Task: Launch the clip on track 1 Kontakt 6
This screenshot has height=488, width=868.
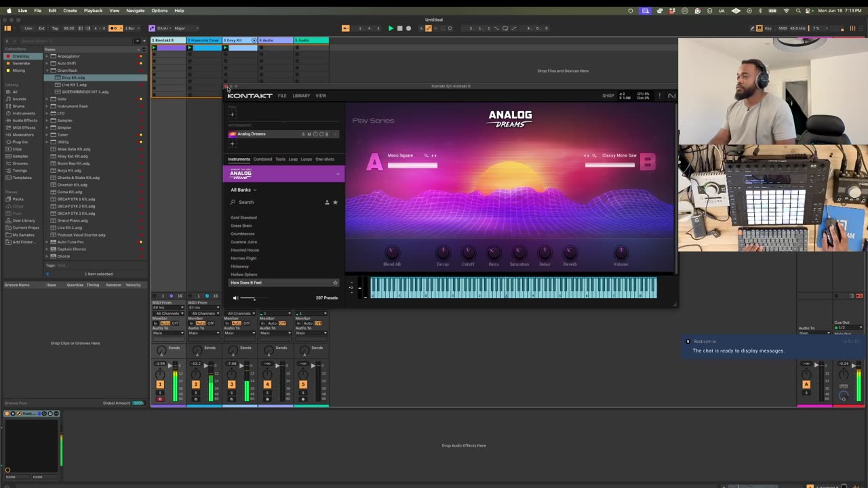Action: pos(154,47)
